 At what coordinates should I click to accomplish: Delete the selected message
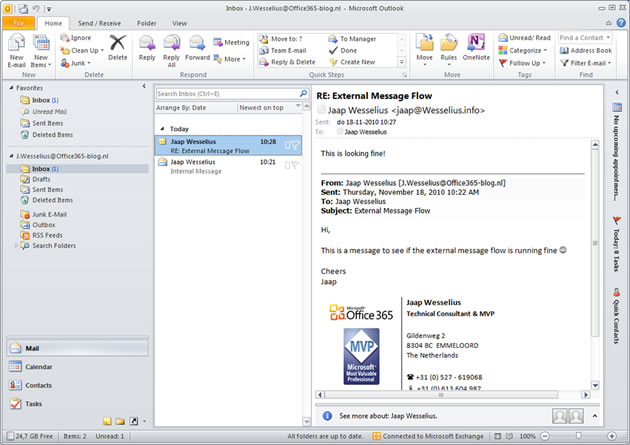(x=117, y=47)
